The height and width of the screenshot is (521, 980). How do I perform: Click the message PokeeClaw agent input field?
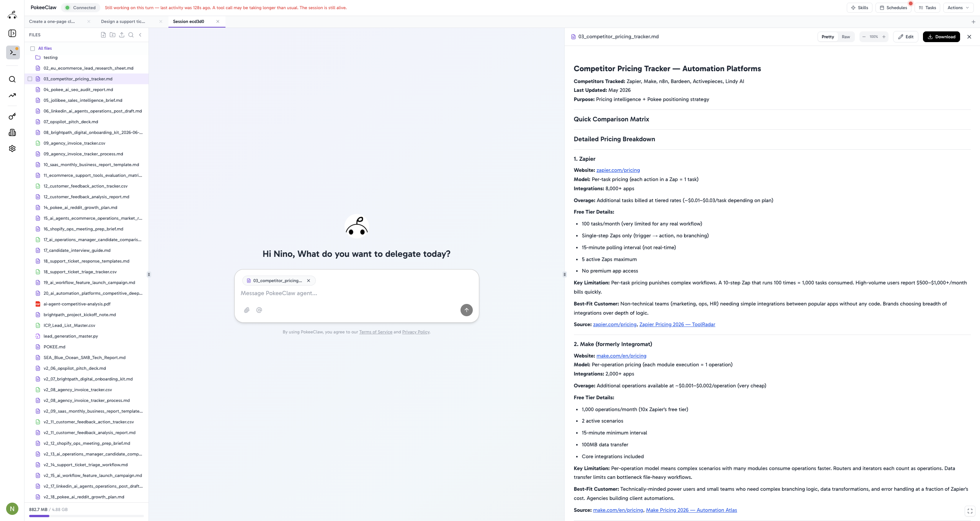tap(356, 293)
